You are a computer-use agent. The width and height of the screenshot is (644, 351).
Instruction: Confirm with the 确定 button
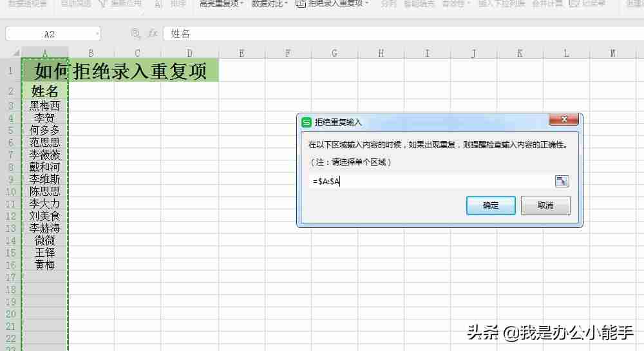click(x=491, y=205)
